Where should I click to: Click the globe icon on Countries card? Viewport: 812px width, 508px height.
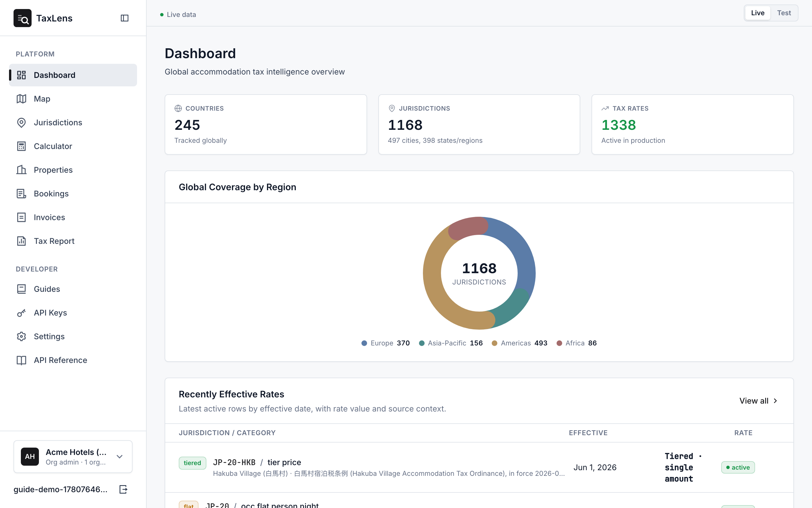click(x=178, y=109)
